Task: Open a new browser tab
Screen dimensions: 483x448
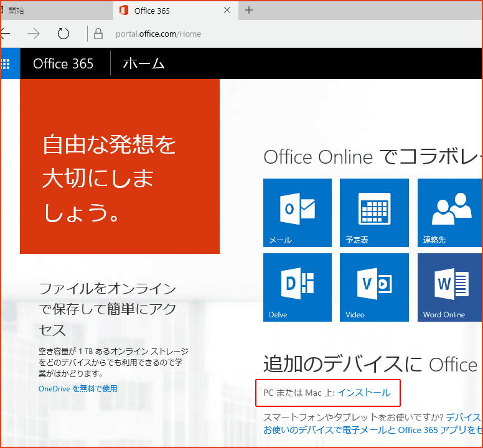Action: click(x=249, y=10)
